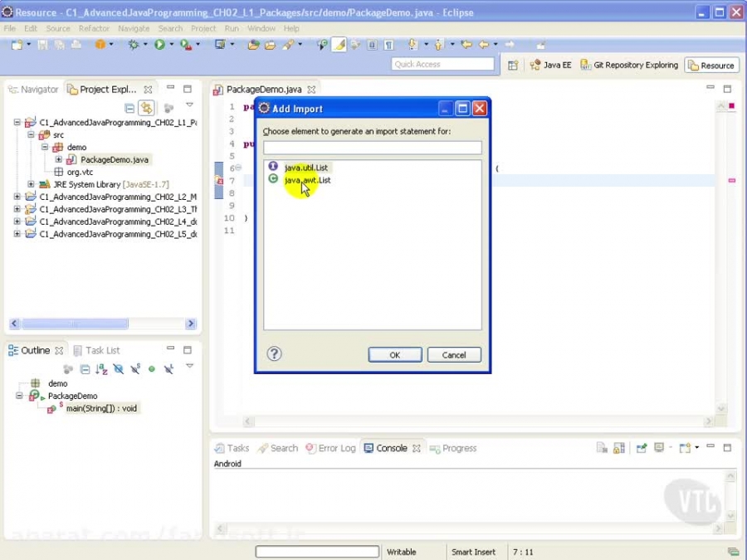Image resolution: width=747 pixels, height=560 pixels.
Task: Open the Window menu
Action: 262,27
